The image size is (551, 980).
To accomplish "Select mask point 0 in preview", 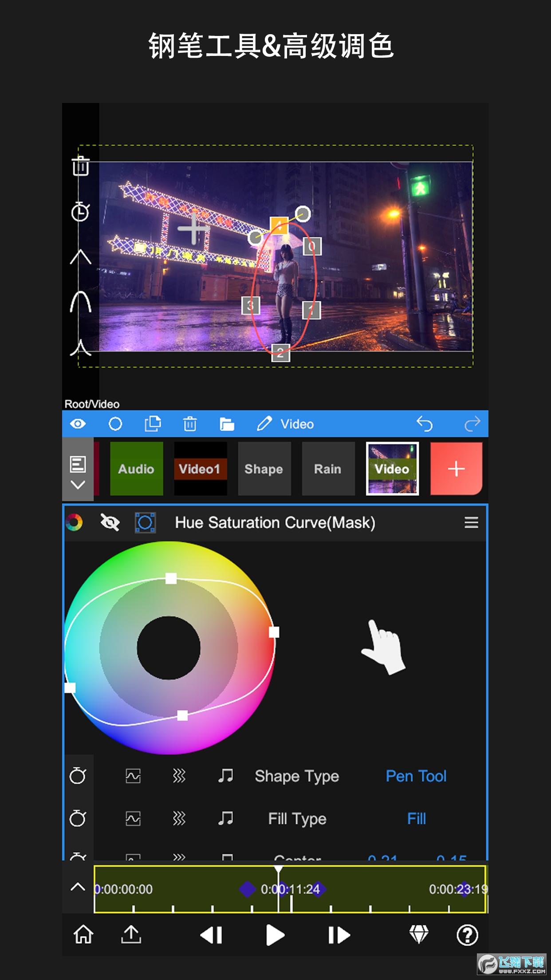I will tap(312, 246).
